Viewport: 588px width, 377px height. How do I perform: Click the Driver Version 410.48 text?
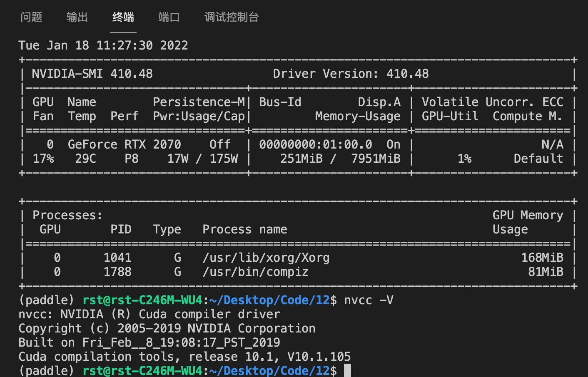coord(351,74)
